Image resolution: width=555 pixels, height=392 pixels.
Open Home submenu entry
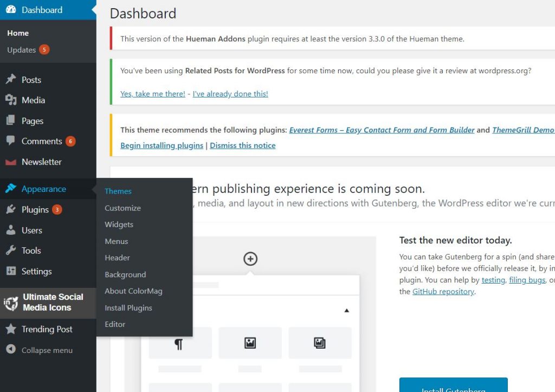coord(18,33)
